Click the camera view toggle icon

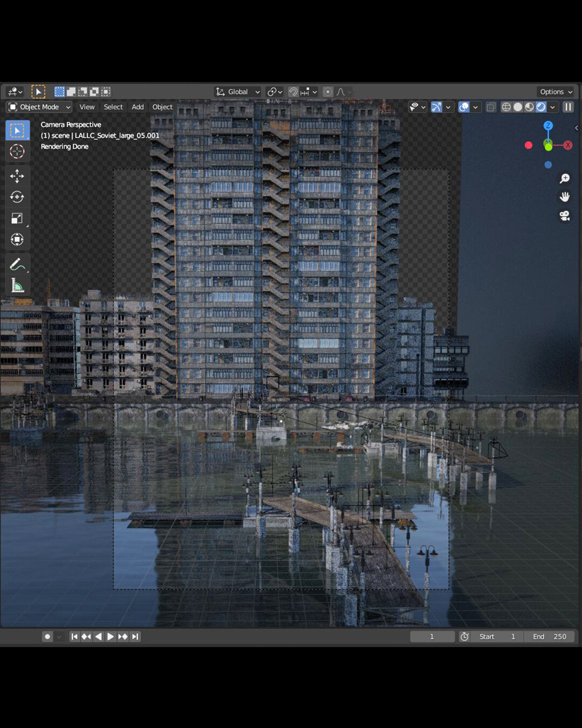[x=564, y=216]
